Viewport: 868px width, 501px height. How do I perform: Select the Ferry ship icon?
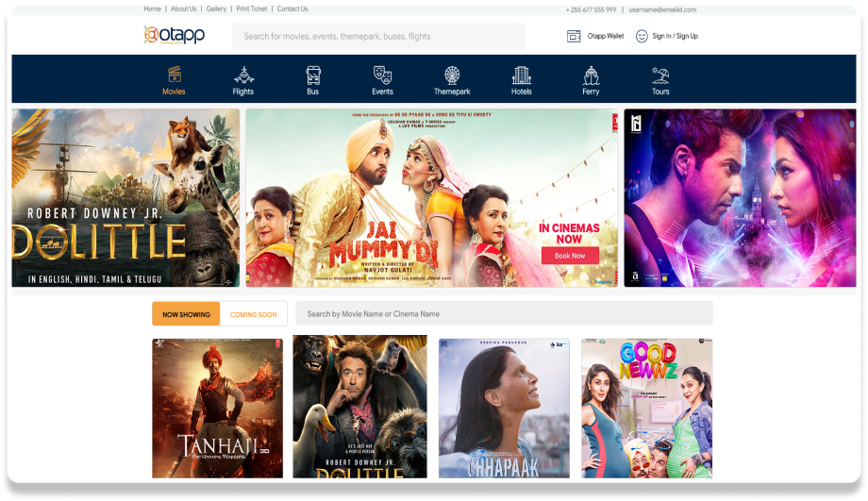(x=591, y=75)
